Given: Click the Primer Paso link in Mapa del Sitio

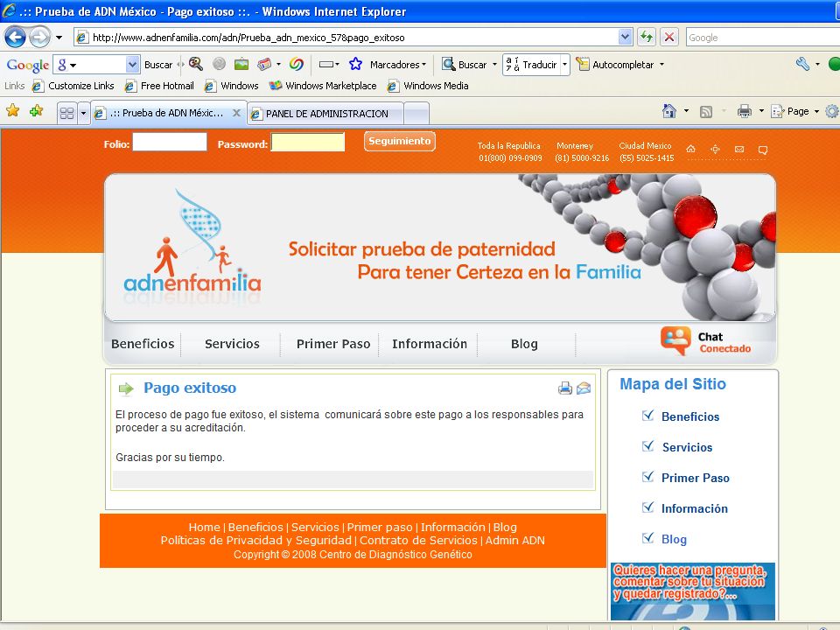Looking at the screenshot, I should (x=696, y=478).
